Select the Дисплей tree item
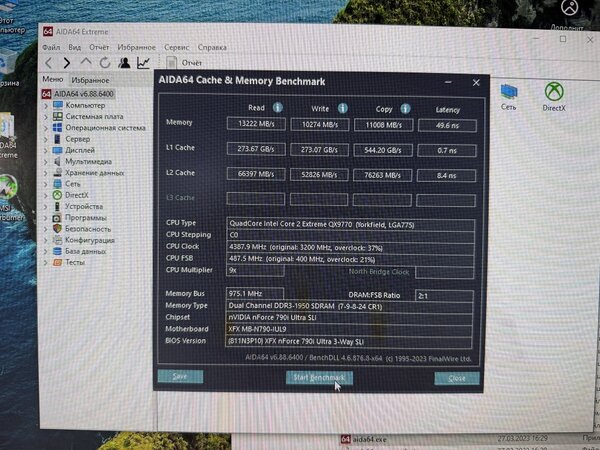600x450 pixels. pos(80,150)
